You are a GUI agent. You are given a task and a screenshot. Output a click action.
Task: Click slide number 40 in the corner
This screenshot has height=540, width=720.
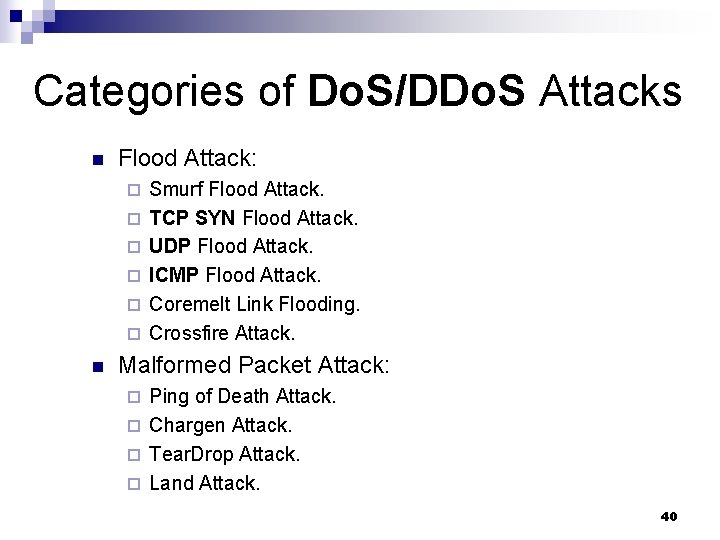[669, 516]
